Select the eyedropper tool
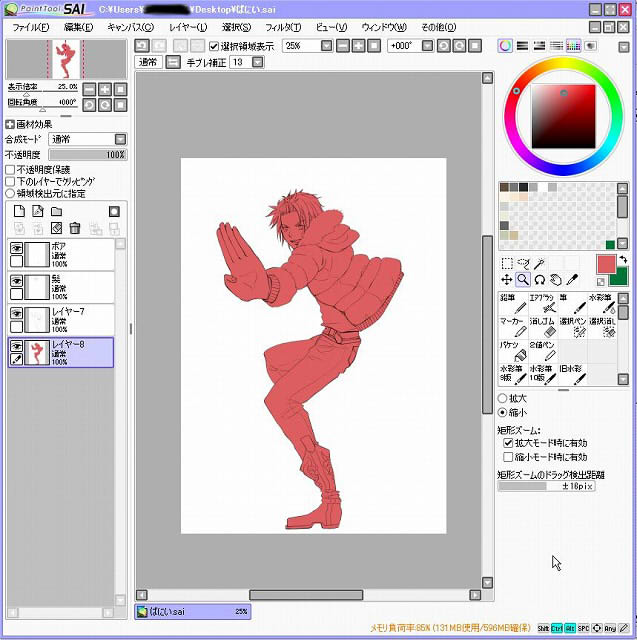 572,280
